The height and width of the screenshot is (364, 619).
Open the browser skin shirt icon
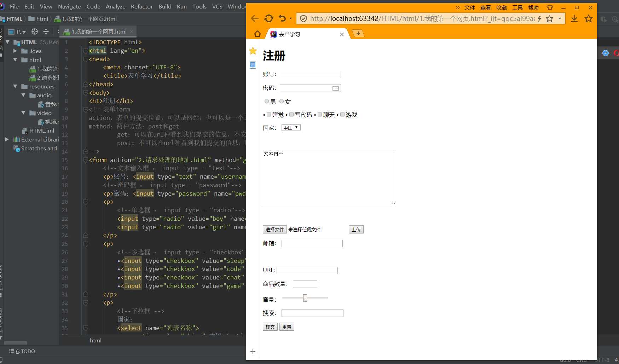click(x=550, y=7)
